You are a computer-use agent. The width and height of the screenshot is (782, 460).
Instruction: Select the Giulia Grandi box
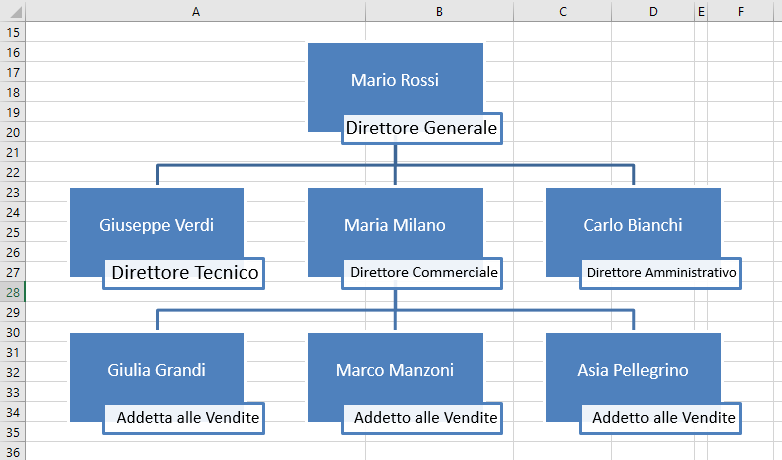click(157, 370)
